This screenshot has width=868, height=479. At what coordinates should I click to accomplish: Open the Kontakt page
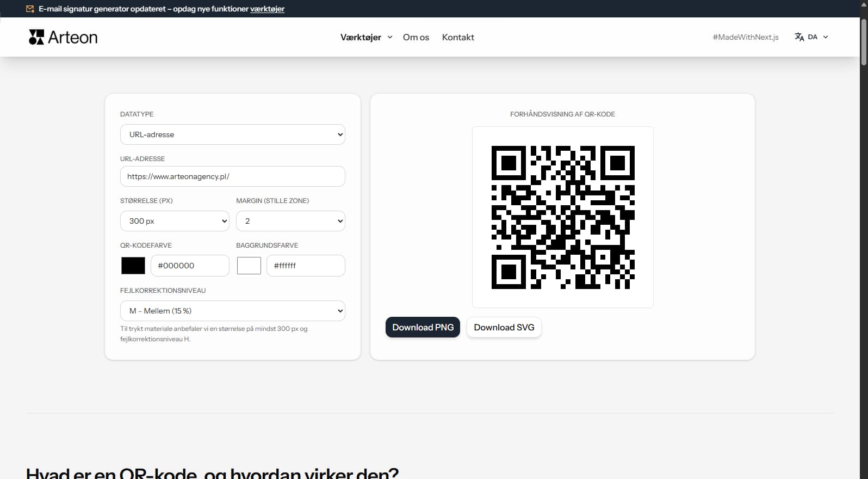coord(458,37)
